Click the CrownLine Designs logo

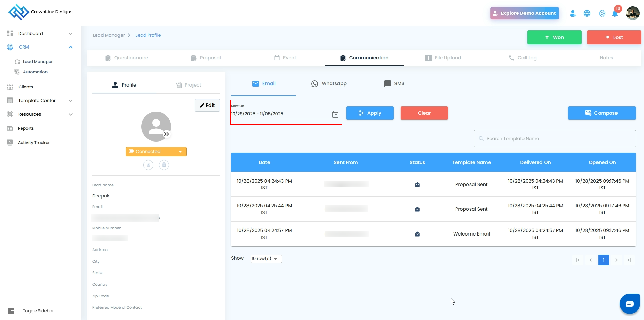pyautogui.click(x=40, y=12)
